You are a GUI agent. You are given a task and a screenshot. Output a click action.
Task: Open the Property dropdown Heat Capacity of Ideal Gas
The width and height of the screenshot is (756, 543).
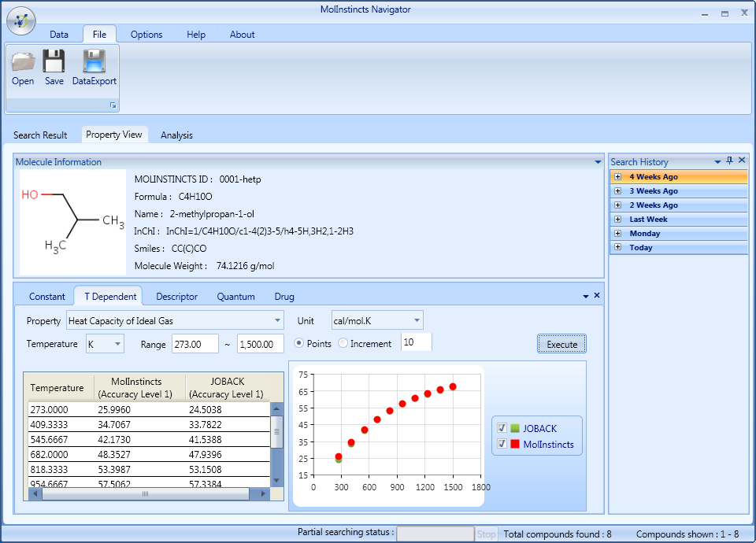click(175, 320)
